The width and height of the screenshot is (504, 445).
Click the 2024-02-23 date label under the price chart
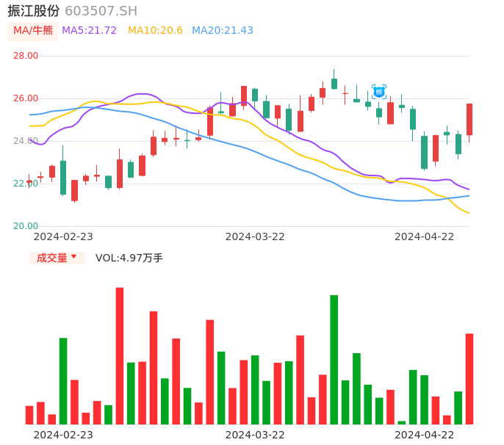coord(63,236)
